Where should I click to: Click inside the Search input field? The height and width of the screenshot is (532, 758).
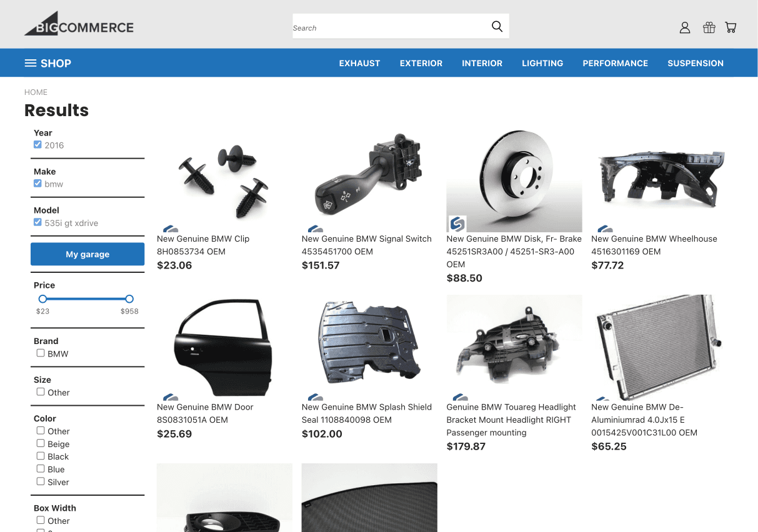(x=375, y=26)
